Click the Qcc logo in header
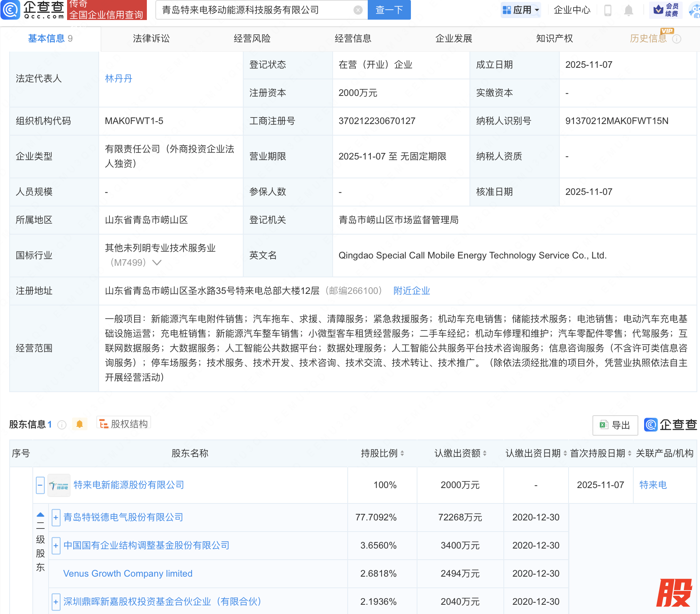The height and width of the screenshot is (614, 700). point(33,10)
